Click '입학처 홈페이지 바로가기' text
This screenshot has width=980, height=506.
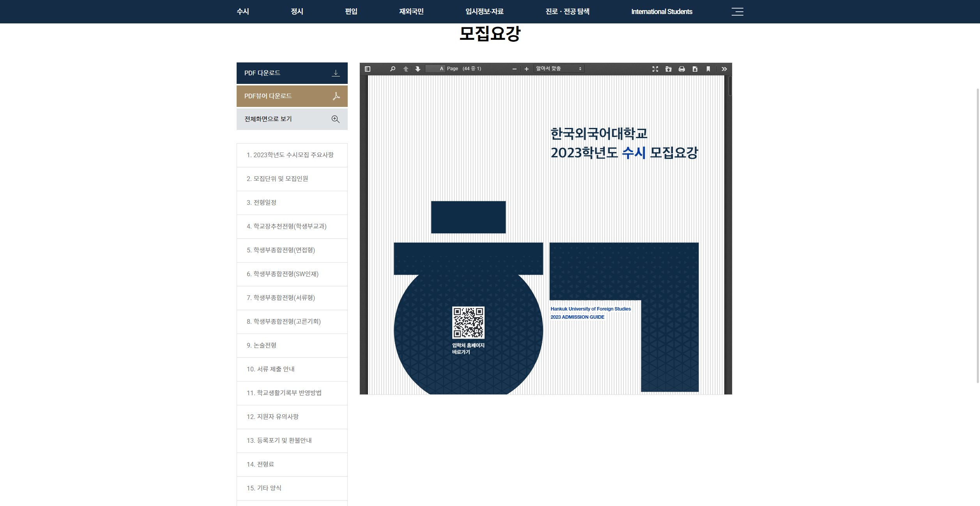tap(468, 349)
